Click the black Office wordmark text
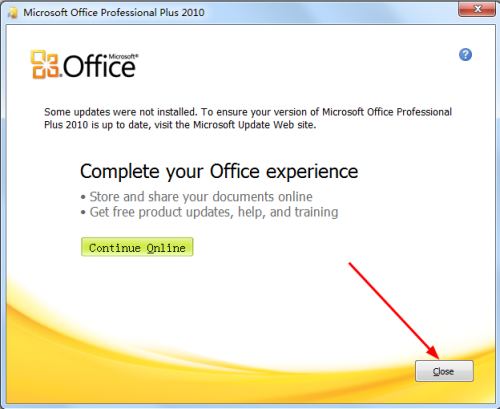 tap(99, 66)
